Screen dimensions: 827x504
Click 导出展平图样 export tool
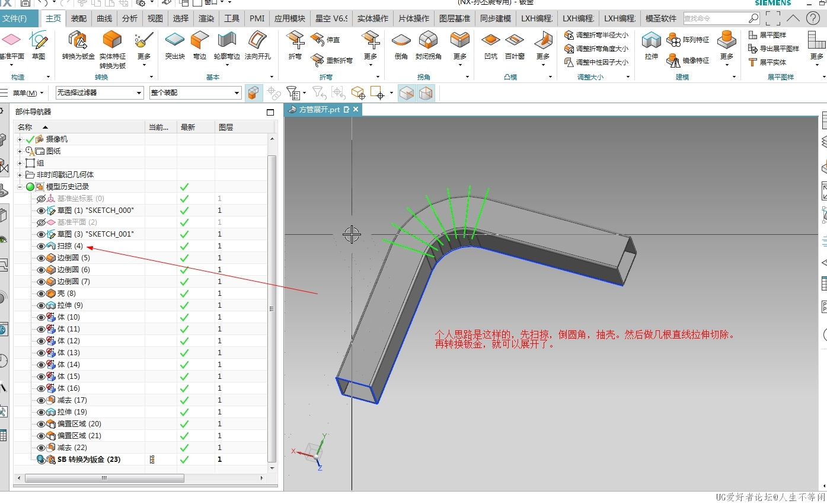[x=774, y=49]
